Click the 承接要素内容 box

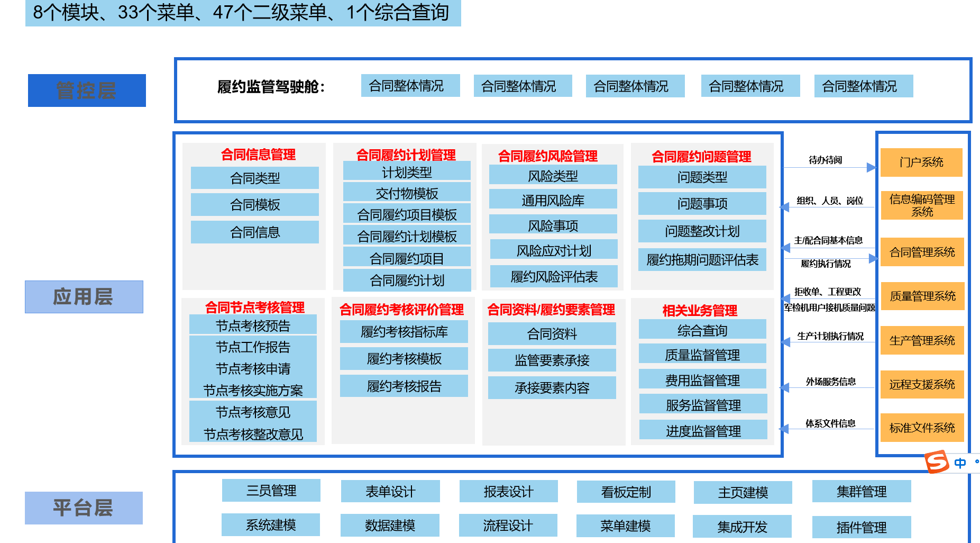click(x=552, y=387)
